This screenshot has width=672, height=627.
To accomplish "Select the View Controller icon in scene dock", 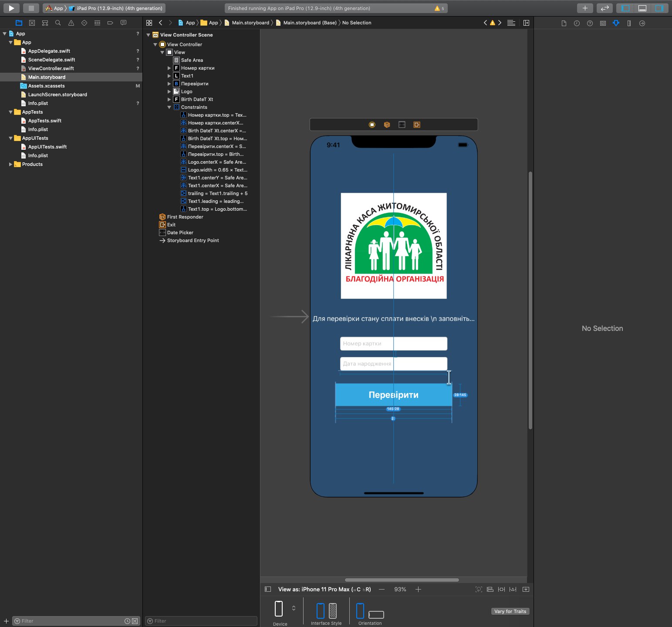I will click(x=372, y=125).
